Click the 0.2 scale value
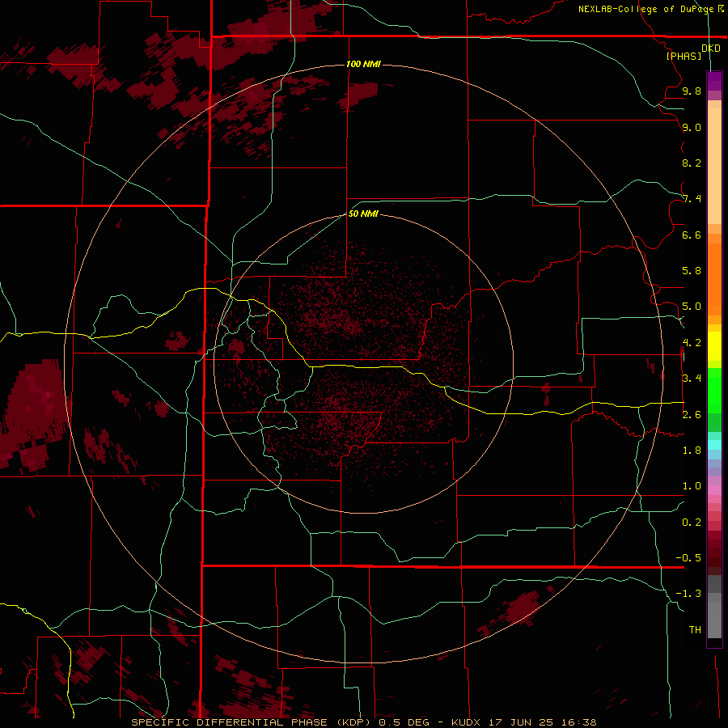Screen dimensions: 728x728 [692, 523]
